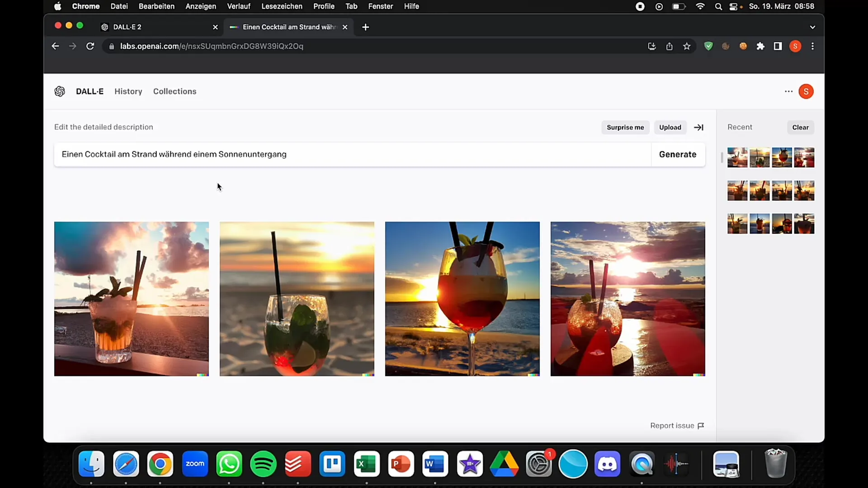Image resolution: width=868 pixels, height=488 pixels.
Task: Click the Trello icon in the dock
Action: 333,464
